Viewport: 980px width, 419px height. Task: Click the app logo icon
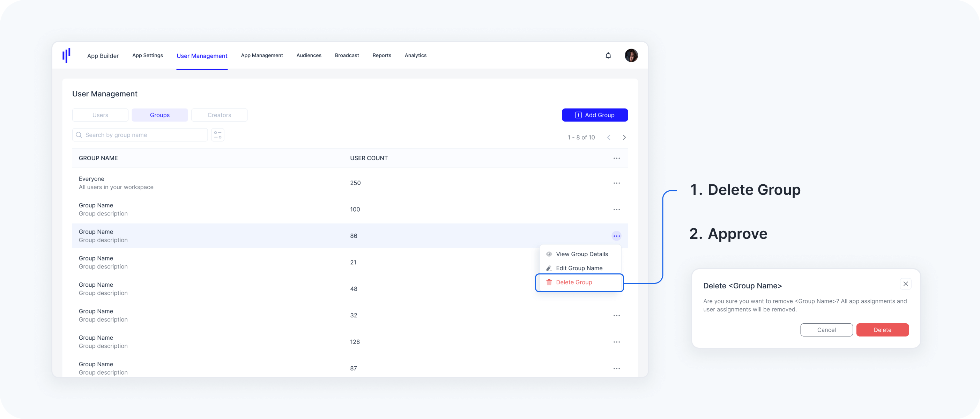66,56
